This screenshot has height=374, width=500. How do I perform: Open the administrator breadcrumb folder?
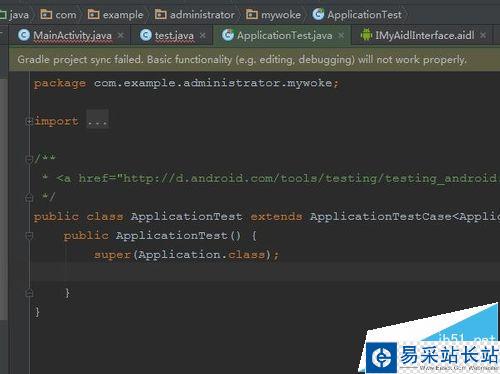point(195,15)
